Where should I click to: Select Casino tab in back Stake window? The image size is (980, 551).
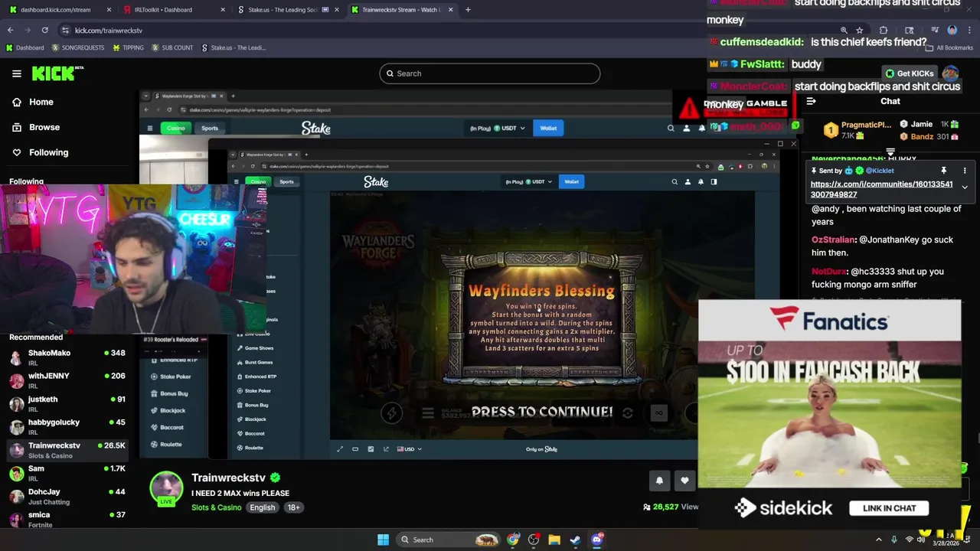(x=176, y=128)
